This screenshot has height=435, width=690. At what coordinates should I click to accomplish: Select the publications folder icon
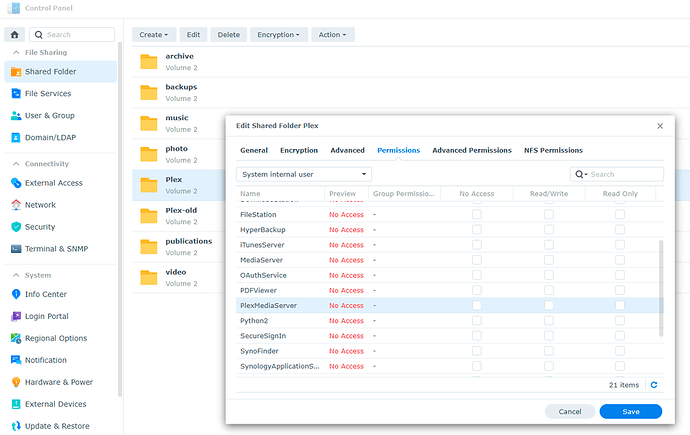coord(149,246)
